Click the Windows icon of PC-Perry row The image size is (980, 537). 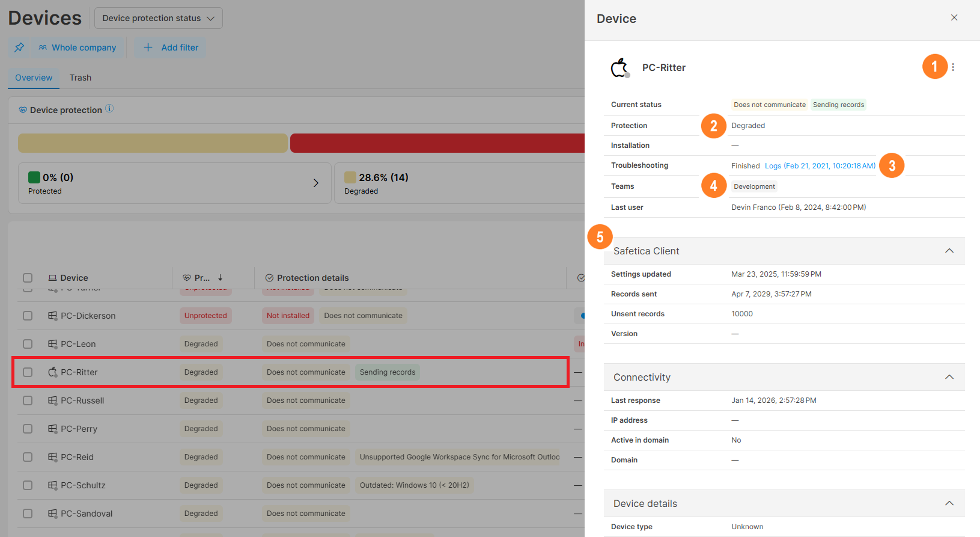tap(53, 429)
